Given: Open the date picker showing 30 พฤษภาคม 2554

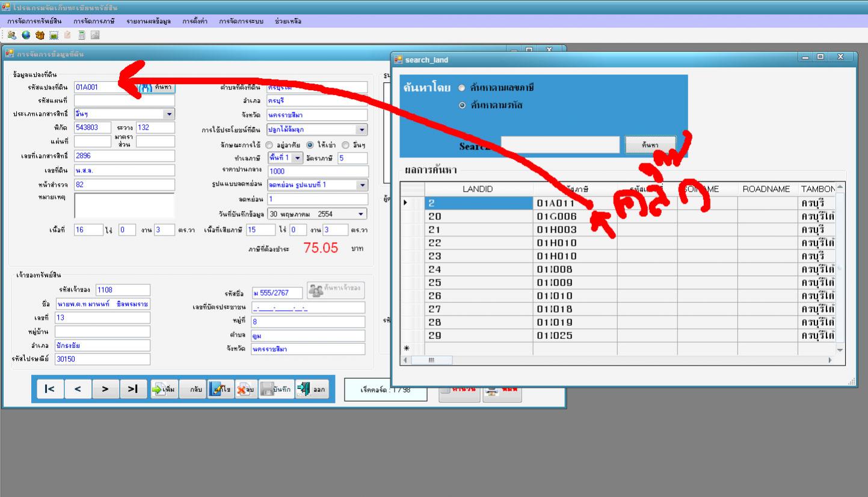Looking at the screenshot, I should 361,213.
